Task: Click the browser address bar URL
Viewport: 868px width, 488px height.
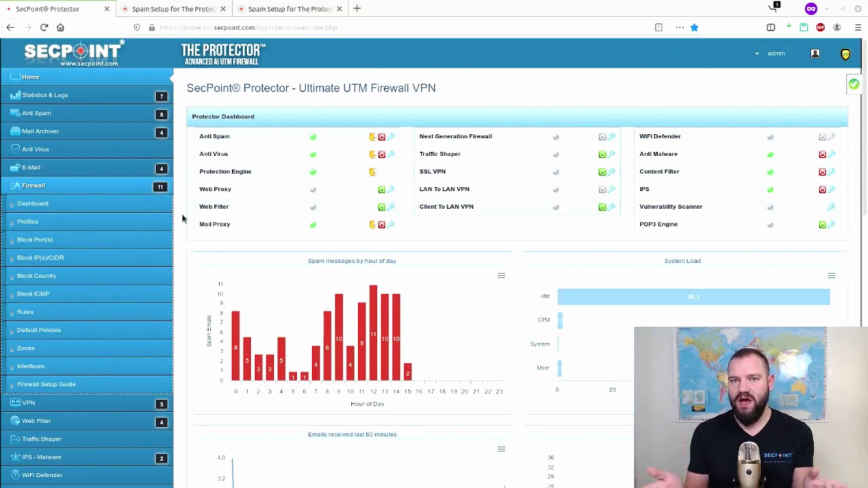Action: coord(249,28)
